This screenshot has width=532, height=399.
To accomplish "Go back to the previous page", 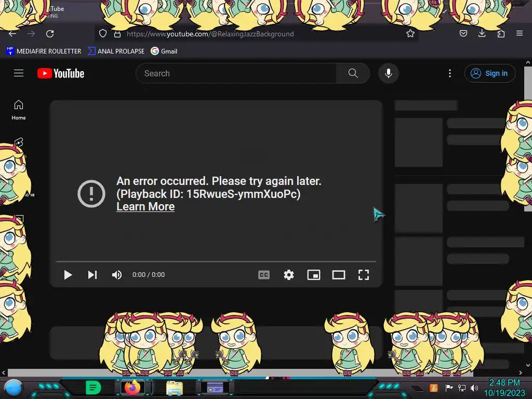I will pos(12,34).
